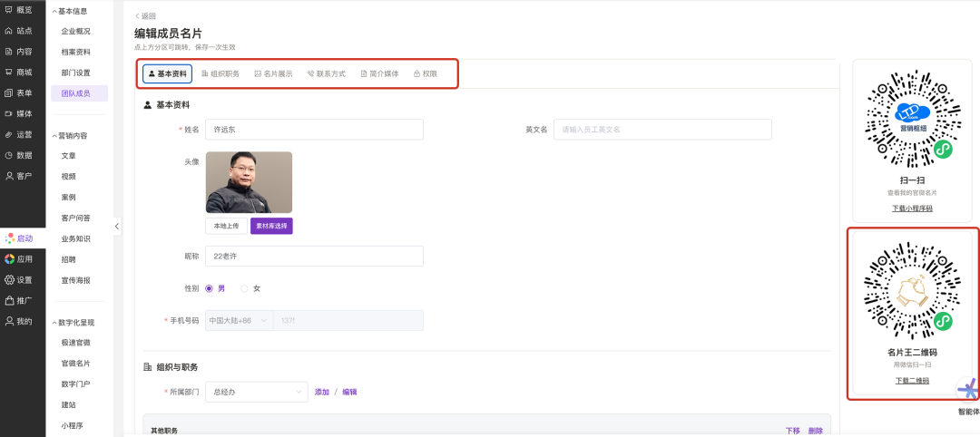Open 企业概况 in the sidebar
The width and height of the screenshot is (980, 437).
point(75,31)
